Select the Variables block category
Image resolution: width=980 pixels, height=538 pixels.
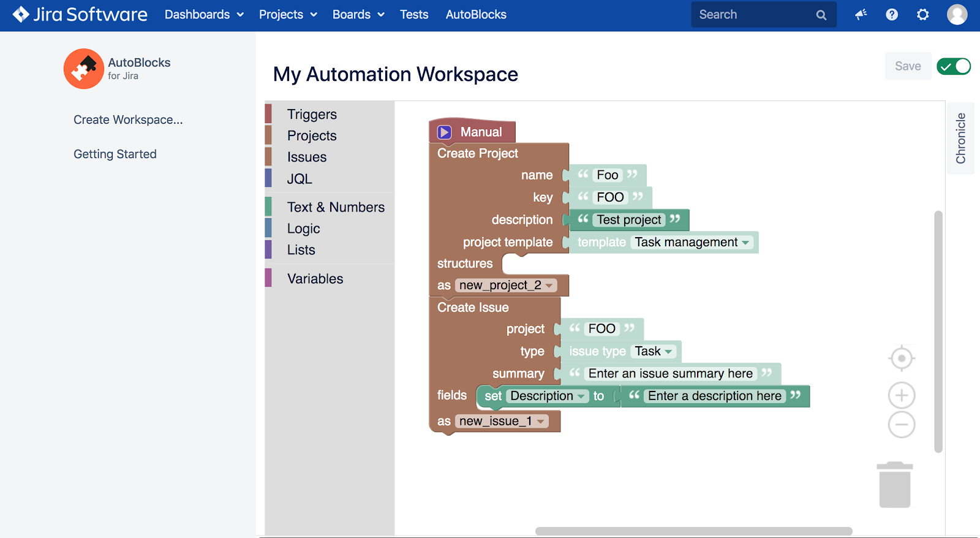click(x=330, y=279)
